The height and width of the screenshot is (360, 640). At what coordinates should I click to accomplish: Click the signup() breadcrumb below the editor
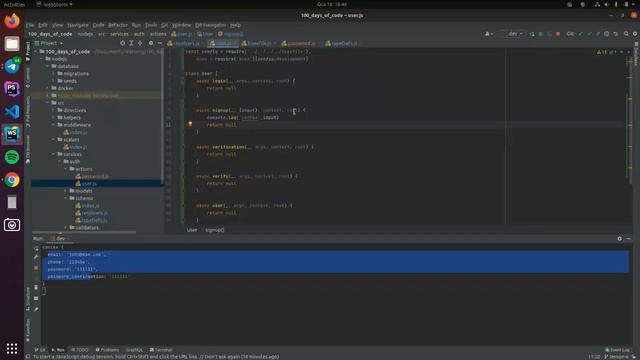(x=214, y=230)
